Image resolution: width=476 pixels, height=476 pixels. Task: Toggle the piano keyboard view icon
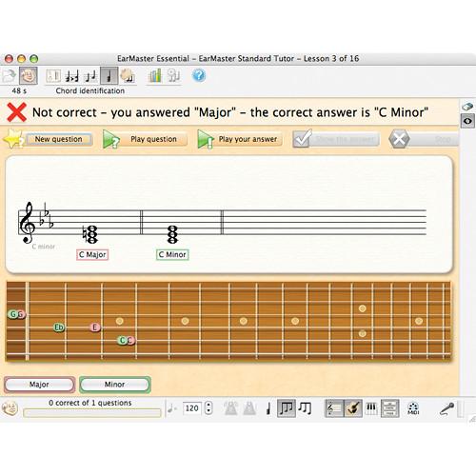[371, 408]
